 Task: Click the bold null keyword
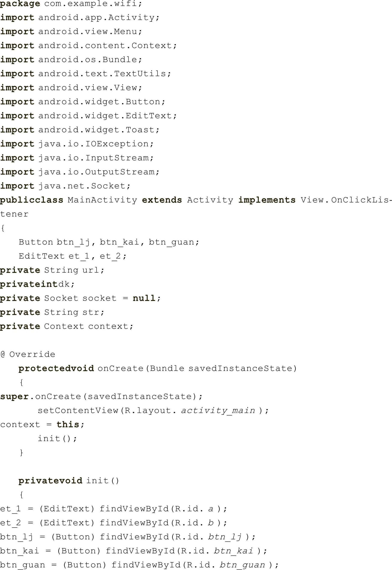[144, 298]
